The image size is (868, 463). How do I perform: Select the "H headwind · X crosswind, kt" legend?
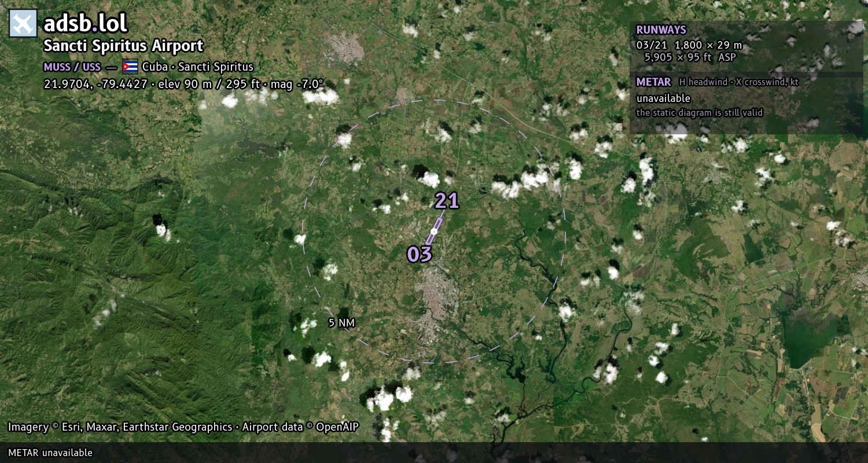point(739,82)
